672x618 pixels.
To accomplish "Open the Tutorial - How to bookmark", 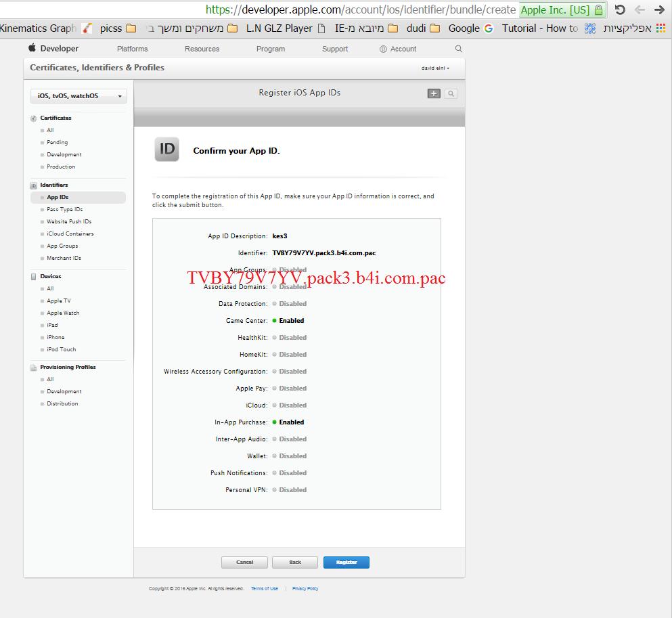I will pyautogui.click(x=548, y=28).
